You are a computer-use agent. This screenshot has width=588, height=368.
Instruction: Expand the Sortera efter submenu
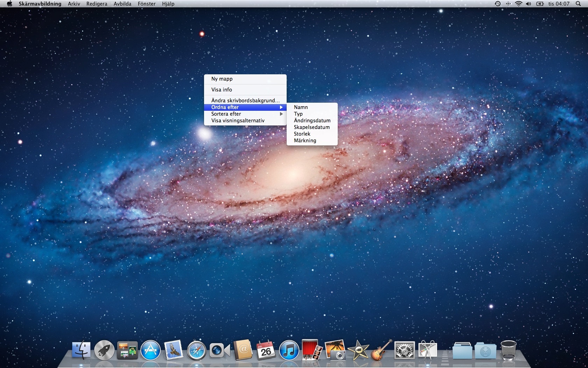(x=245, y=114)
